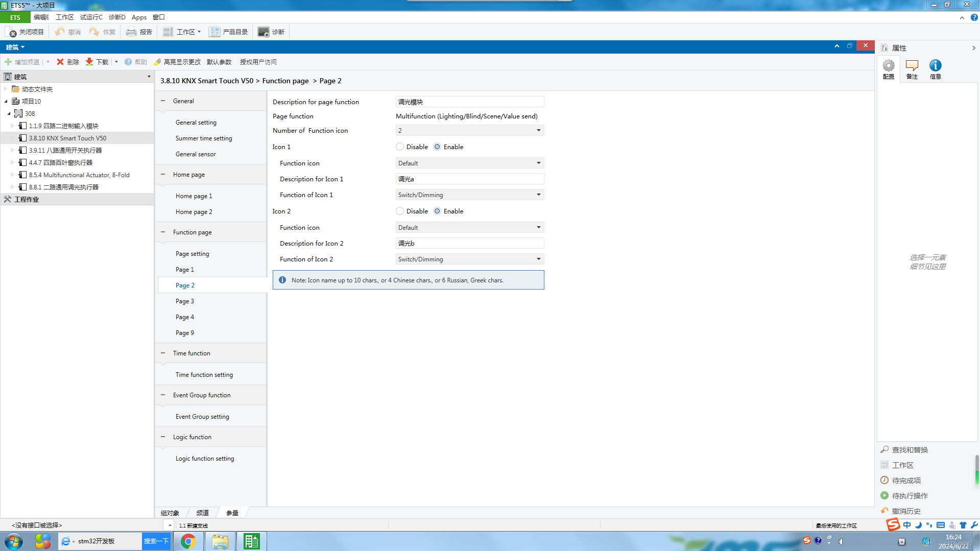Click the Download (下载) red arrow icon
This screenshot has height=551, width=980.
(x=89, y=62)
